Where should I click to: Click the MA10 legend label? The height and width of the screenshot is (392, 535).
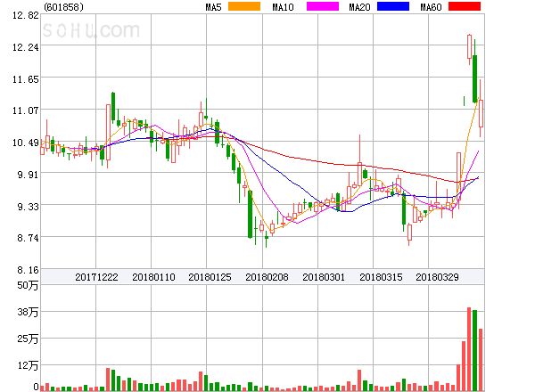tap(283, 7)
